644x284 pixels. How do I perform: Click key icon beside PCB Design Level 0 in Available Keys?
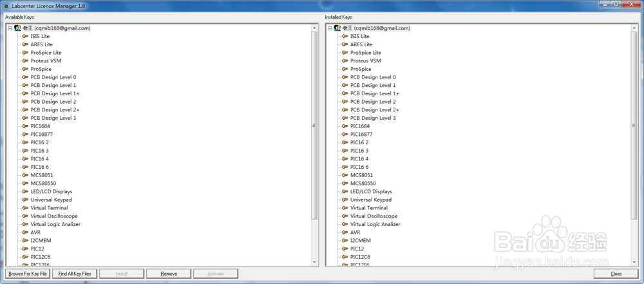[25, 77]
